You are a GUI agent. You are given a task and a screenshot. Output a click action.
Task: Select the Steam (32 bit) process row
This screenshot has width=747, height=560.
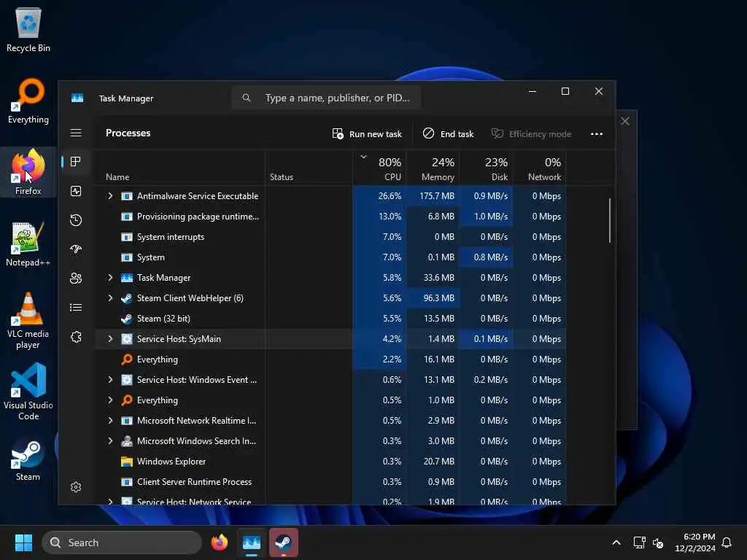(x=330, y=319)
